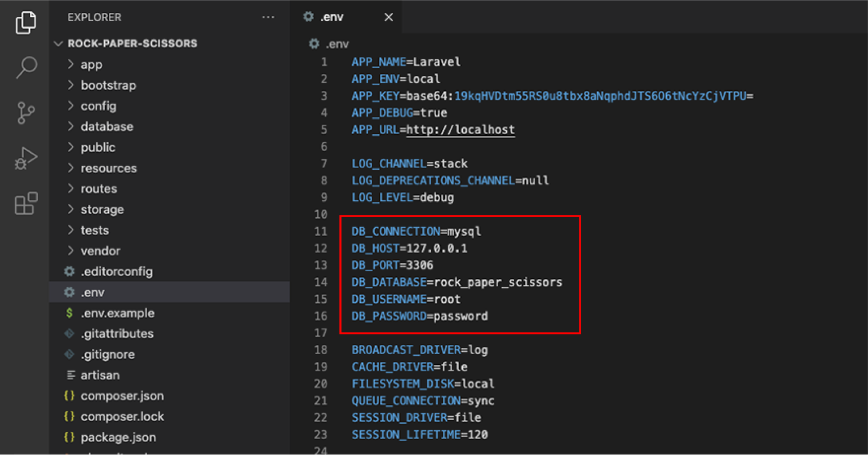Click the CACHE_DRIVER=file line
The height and width of the screenshot is (455, 868).
(x=410, y=366)
